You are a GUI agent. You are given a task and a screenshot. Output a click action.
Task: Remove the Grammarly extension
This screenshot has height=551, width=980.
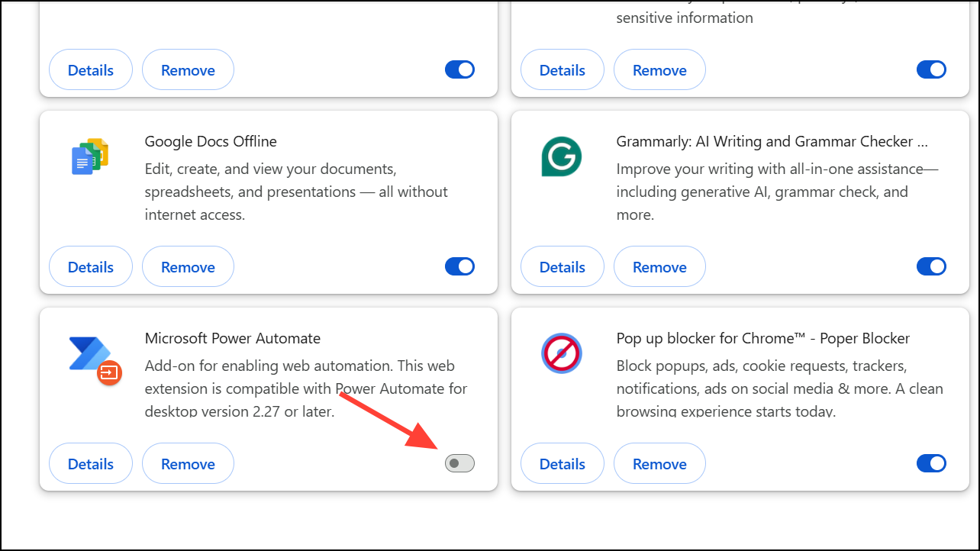pos(659,266)
